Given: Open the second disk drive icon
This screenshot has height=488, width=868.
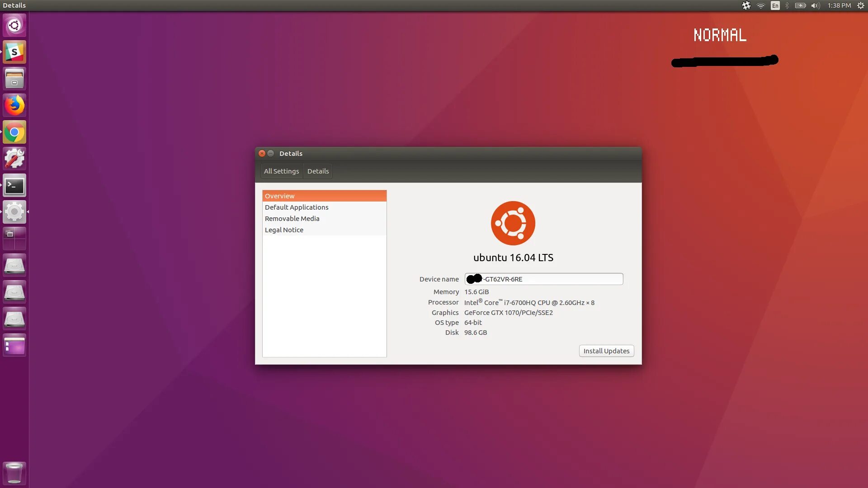Looking at the screenshot, I should click(14, 292).
